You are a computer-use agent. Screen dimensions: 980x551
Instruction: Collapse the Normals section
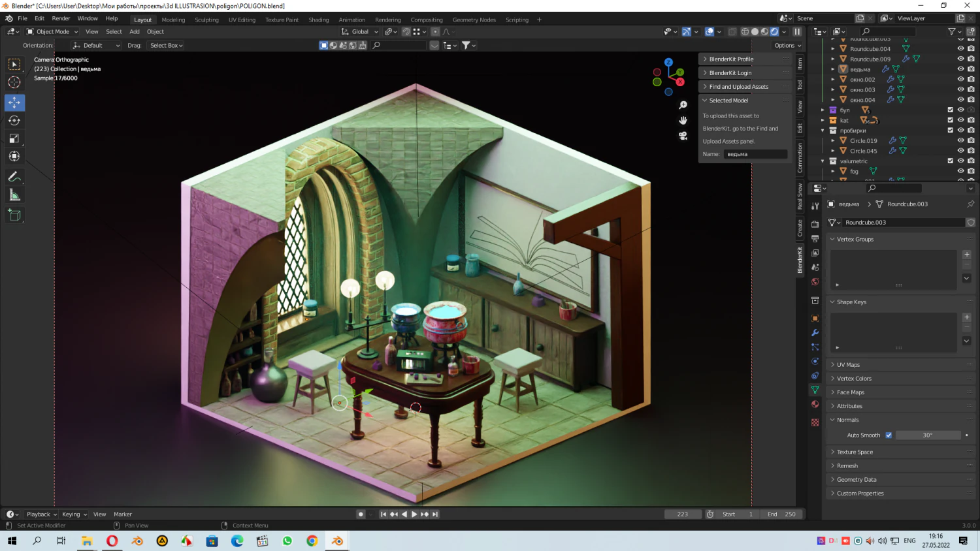(x=900, y=420)
